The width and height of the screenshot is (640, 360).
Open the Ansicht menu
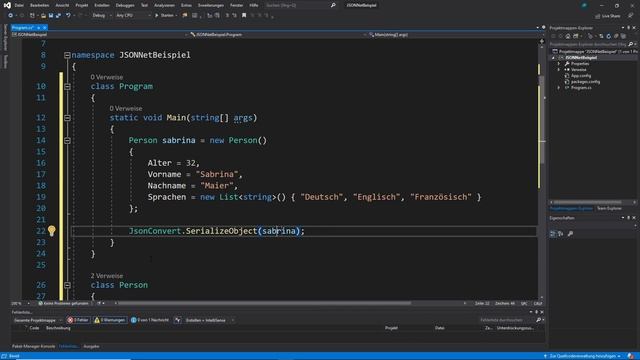pyautogui.click(x=62, y=5)
